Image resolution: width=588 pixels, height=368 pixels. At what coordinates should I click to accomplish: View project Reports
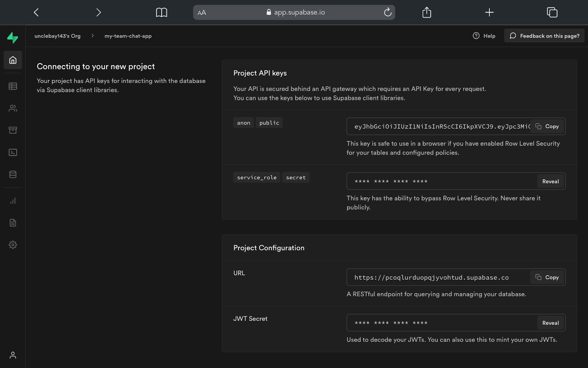click(13, 200)
